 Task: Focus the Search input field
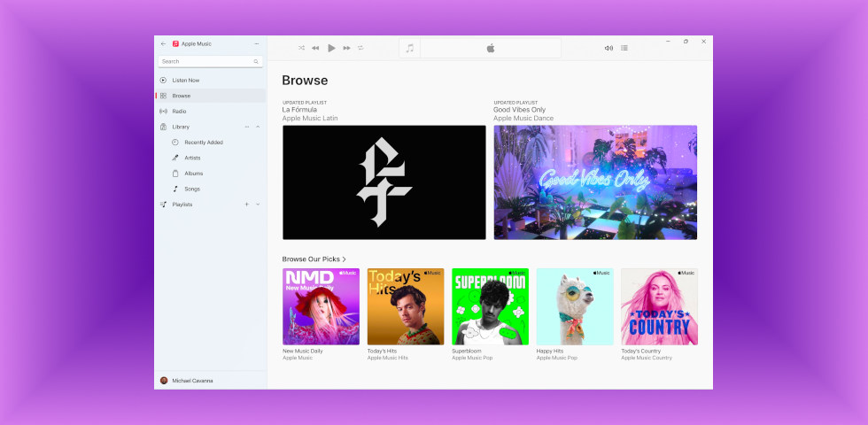click(211, 61)
